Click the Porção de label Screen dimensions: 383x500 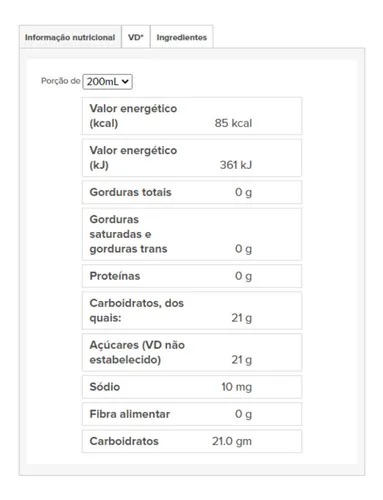click(61, 81)
